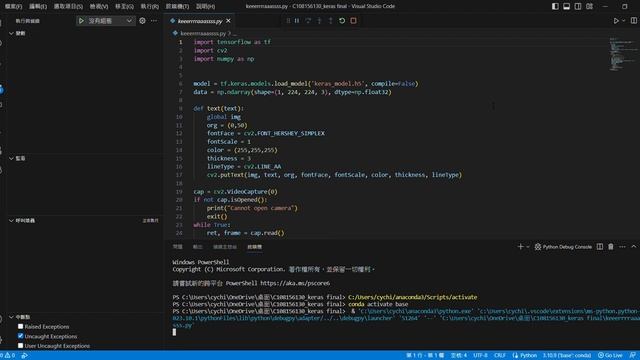The width and height of the screenshot is (640, 360).
Task: Switch to the Output panel tab
Action: (198, 247)
